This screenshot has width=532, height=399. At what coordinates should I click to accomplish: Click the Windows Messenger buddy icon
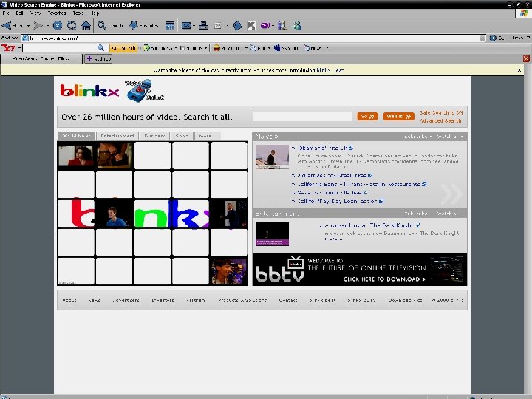pos(297,25)
